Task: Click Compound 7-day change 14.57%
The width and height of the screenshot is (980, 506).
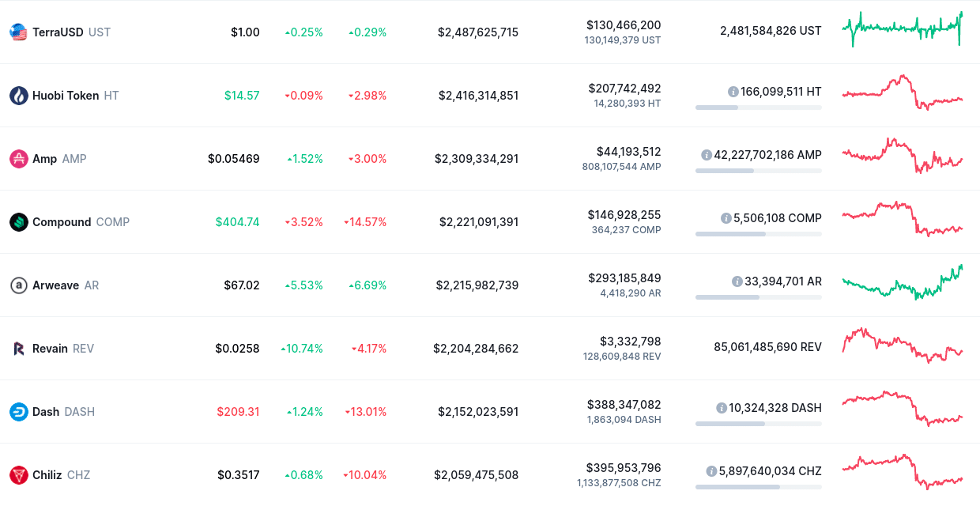Action: coord(365,222)
